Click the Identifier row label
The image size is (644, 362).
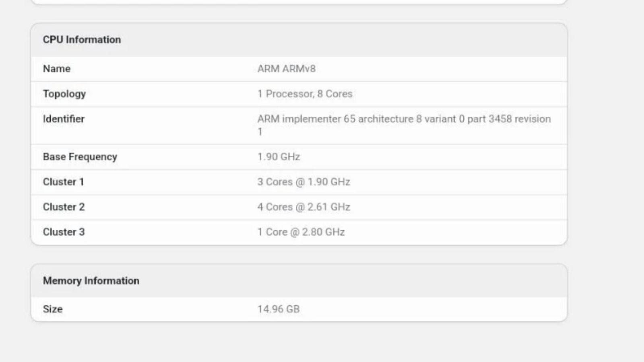click(64, 119)
